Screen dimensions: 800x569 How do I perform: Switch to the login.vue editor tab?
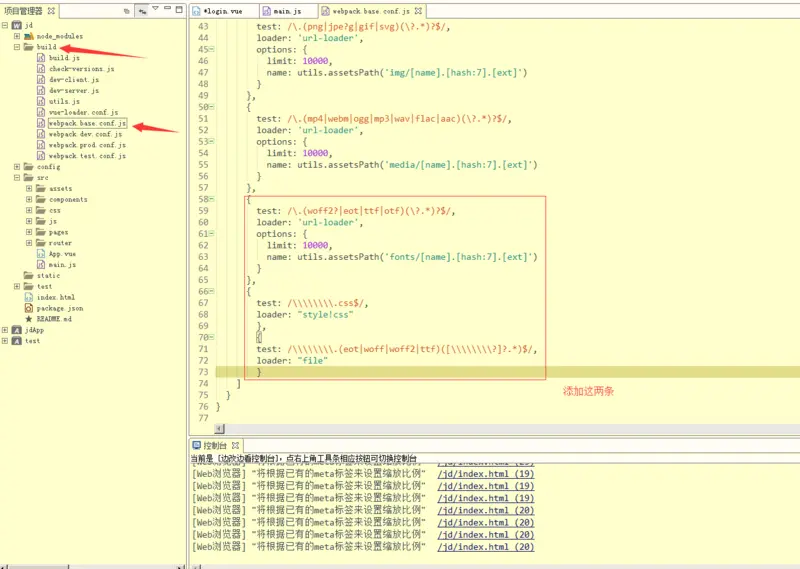pos(222,11)
